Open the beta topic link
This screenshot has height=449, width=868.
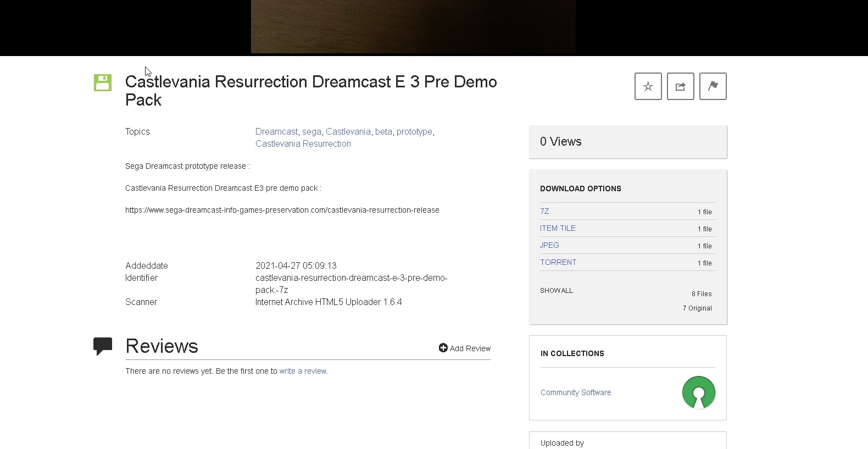pos(383,131)
